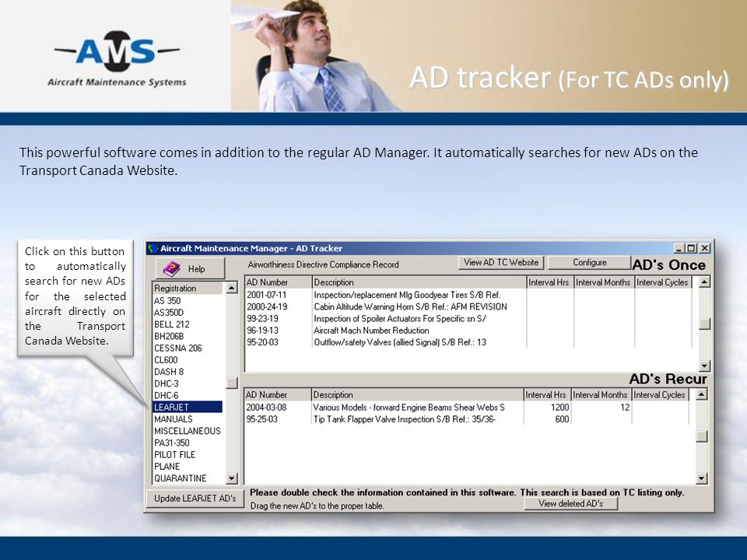The image size is (747, 560).
Task: Maximize the AD Tracker window
Action: [690, 248]
